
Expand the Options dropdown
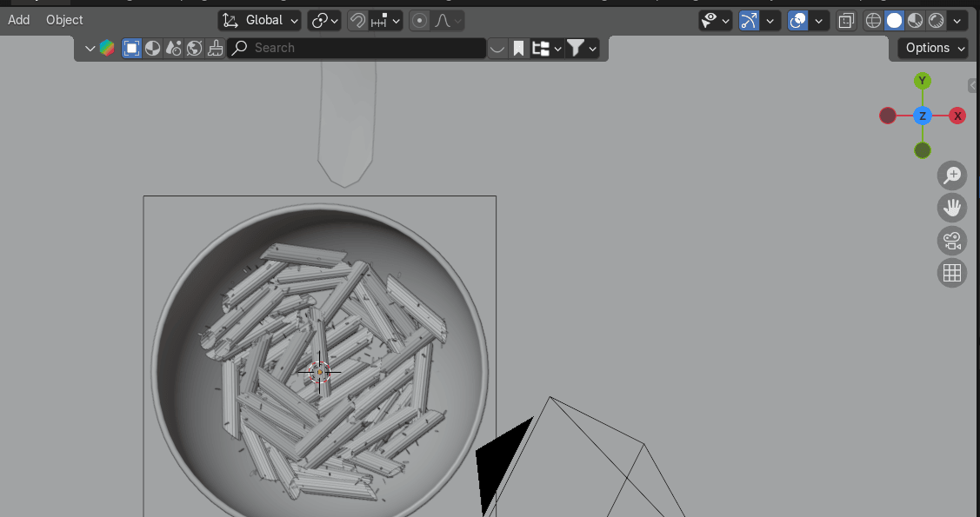point(934,48)
